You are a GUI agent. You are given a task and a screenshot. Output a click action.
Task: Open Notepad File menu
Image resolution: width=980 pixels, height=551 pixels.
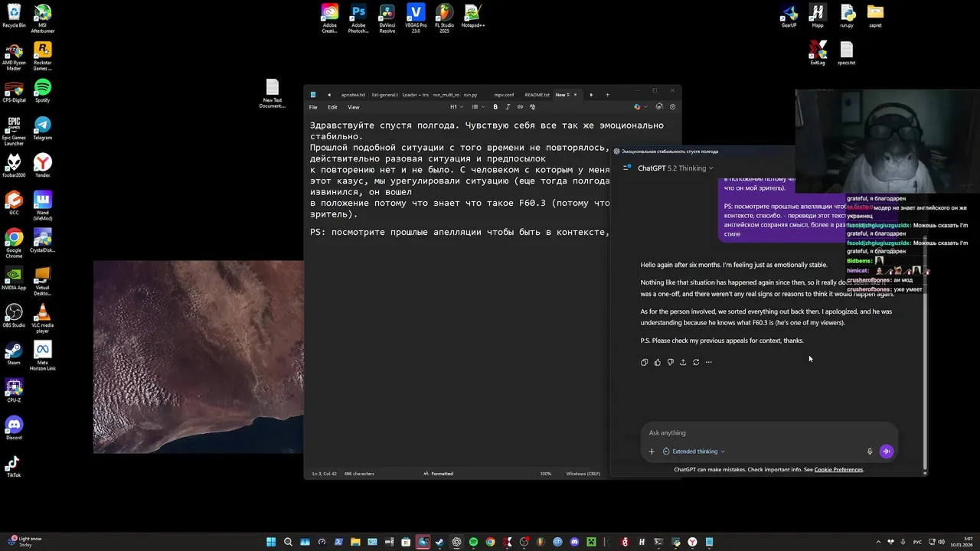click(313, 107)
